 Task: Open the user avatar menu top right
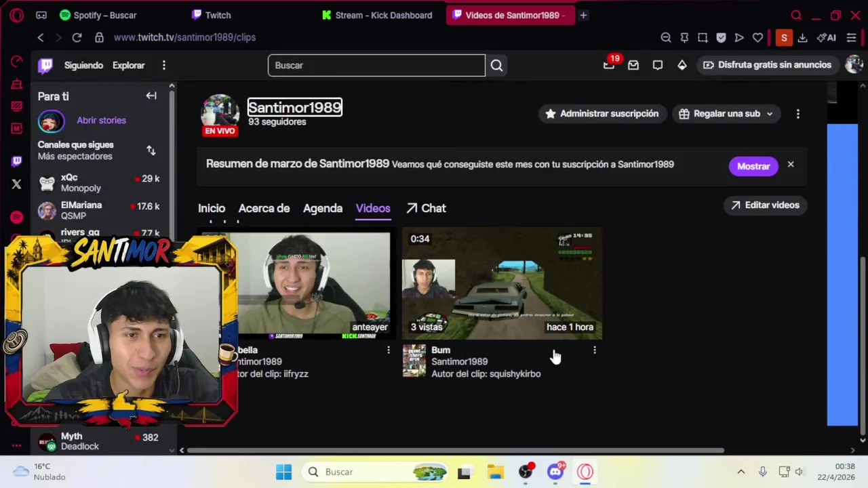[x=854, y=64]
